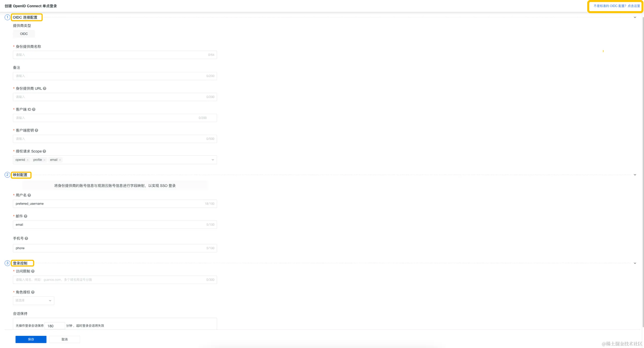This screenshot has height=348, width=644.
Task: Remove the email scope tag
Action: pyautogui.click(x=60, y=160)
